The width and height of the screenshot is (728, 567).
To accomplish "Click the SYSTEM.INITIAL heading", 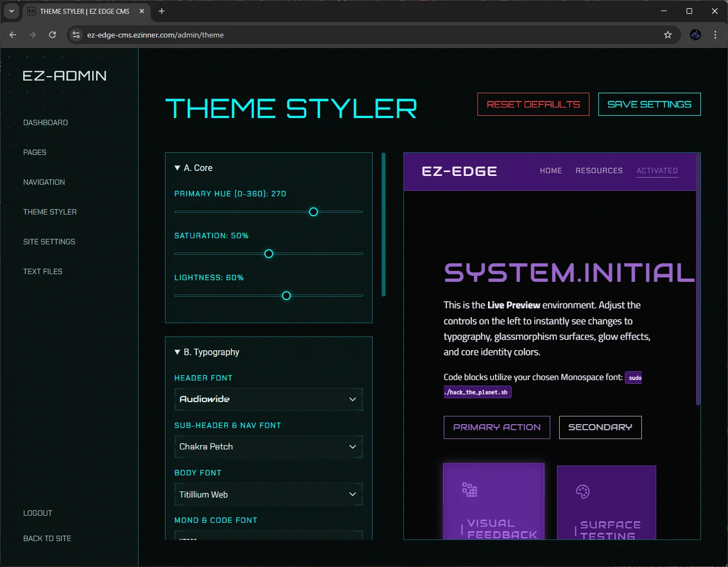I will pyautogui.click(x=570, y=272).
